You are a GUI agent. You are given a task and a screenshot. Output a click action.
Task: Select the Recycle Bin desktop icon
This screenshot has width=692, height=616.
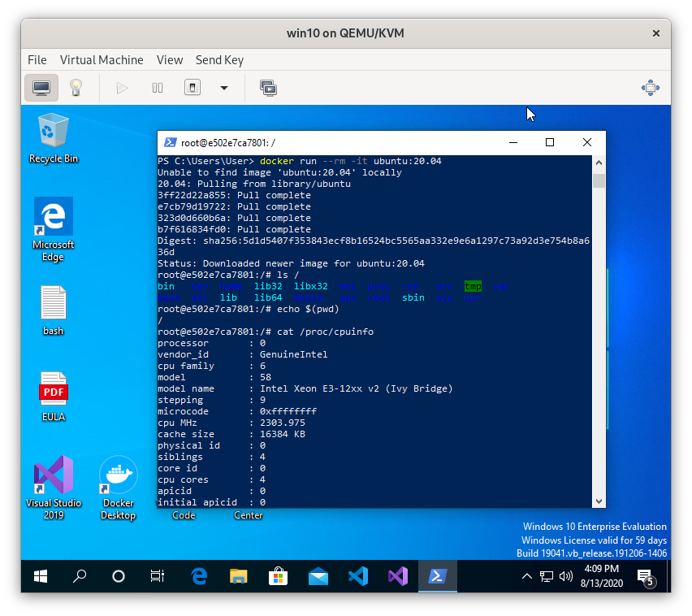tap(54, 139)
